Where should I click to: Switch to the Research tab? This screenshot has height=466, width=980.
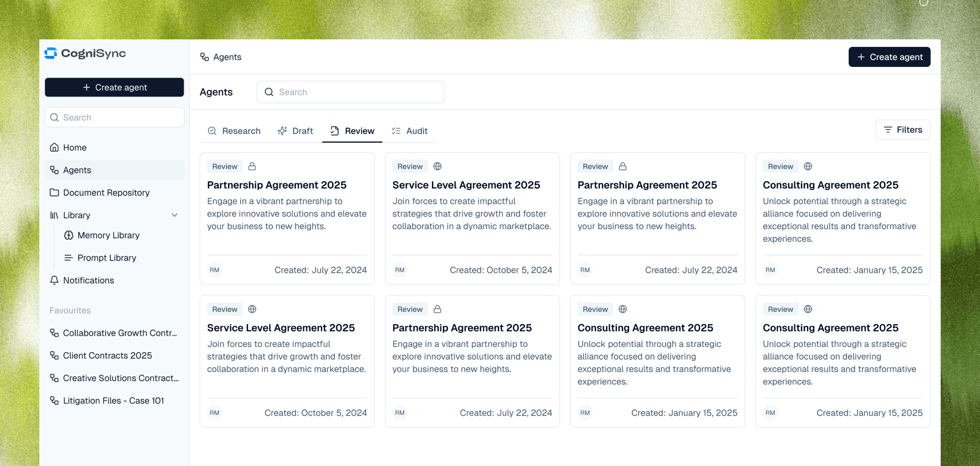coord(234,131)
